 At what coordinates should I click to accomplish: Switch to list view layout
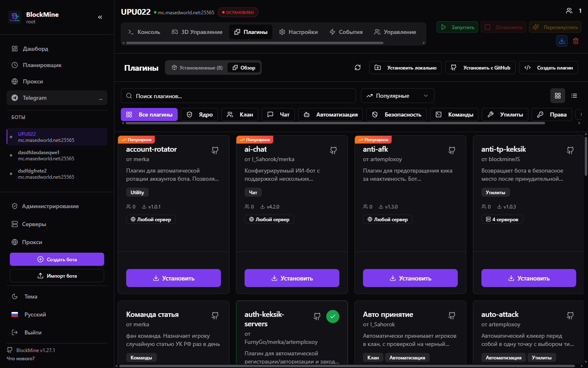[x=574, y=96]
